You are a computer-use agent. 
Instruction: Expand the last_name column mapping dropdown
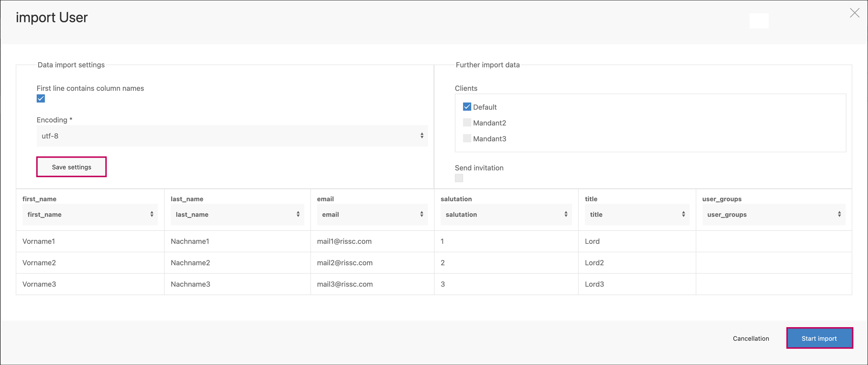click(237, 215)
